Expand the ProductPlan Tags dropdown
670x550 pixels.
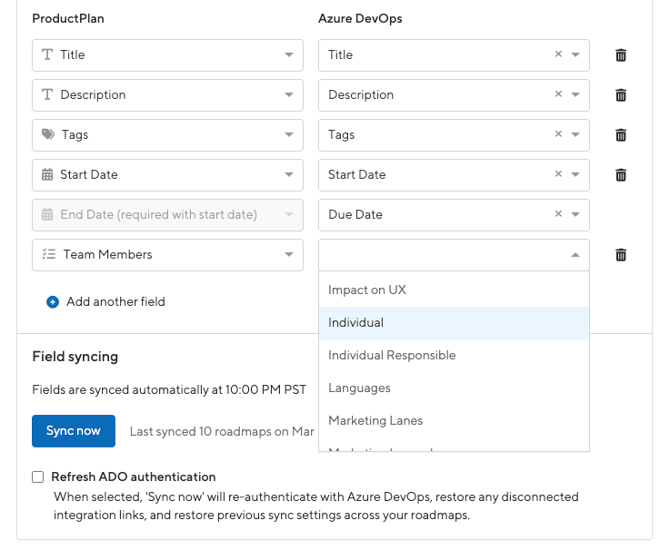pos(167,135)
